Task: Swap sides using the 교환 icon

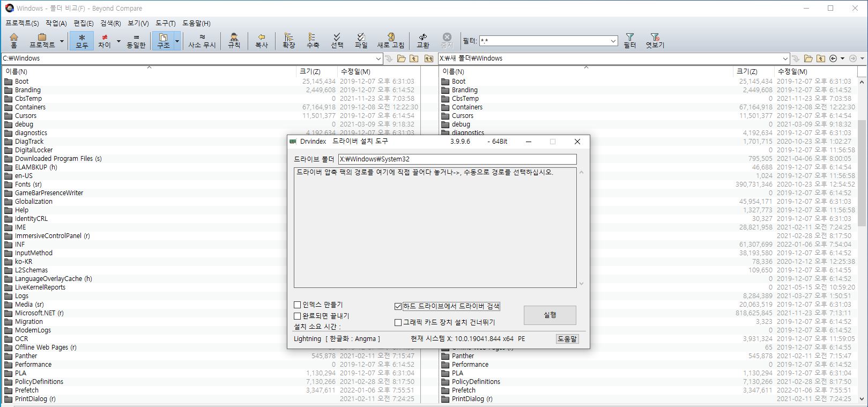Action: pyautogui.click(x=423, y=40)
